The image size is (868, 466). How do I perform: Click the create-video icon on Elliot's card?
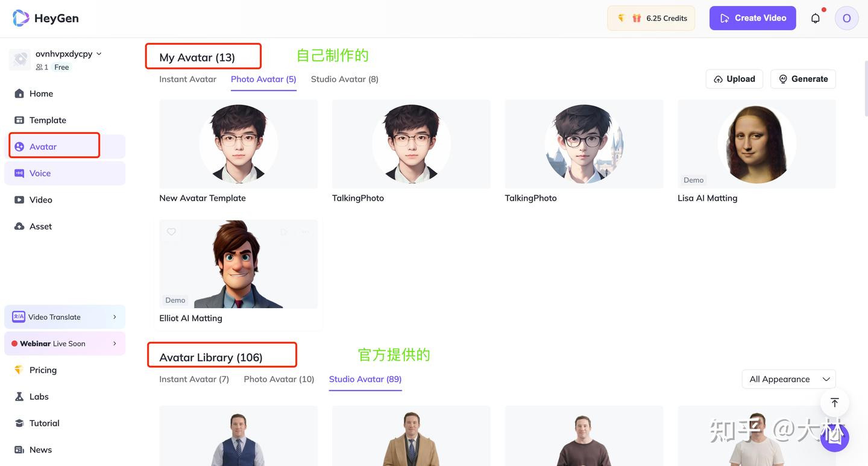283,231
